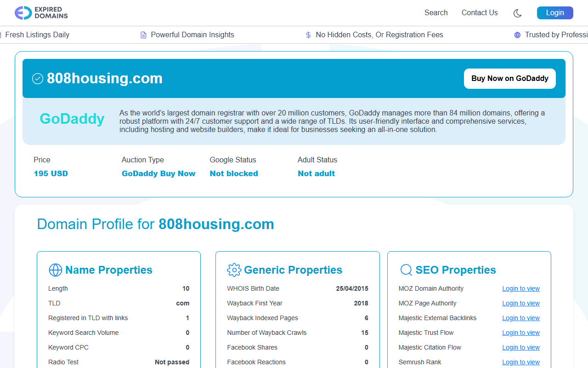The width and height of the screenshot is (588, 368).
Task: Open the Search page
Action: (436, 13)
